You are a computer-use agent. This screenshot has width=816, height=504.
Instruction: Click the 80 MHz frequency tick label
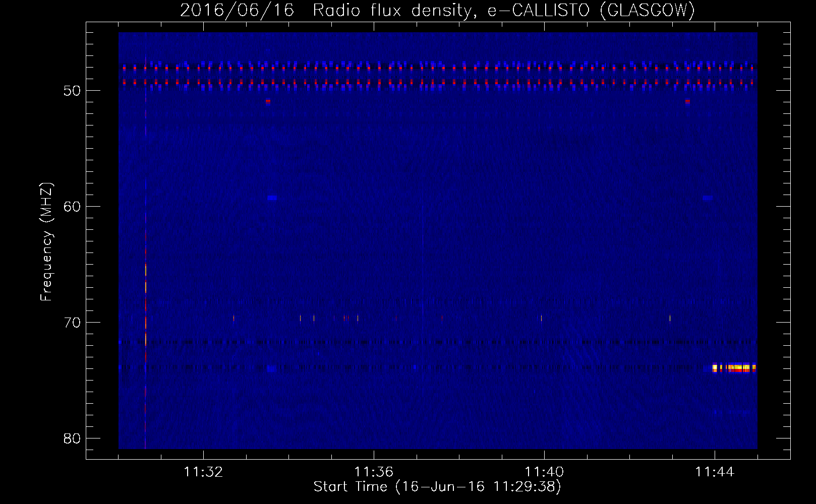[72, 438]
